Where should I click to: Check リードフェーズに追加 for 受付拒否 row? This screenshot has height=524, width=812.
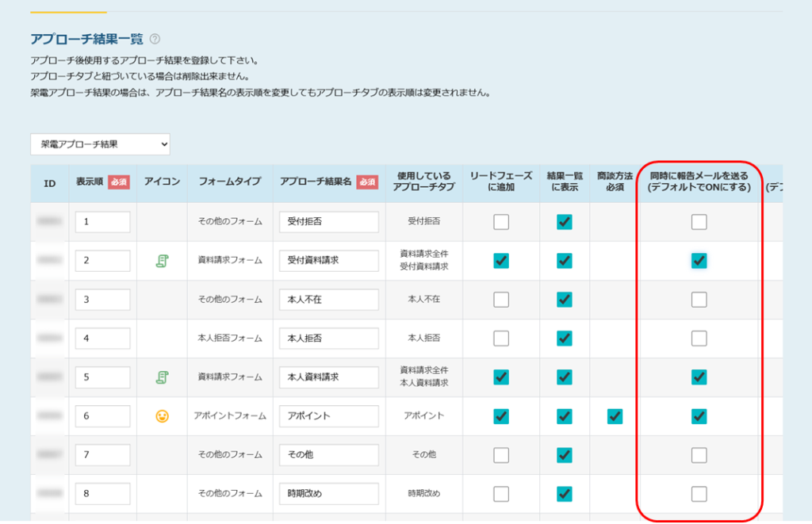click(501, 222)
